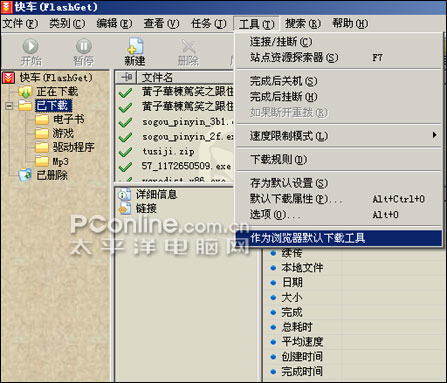This screenshot has height=383, width=447.
Task: Select the 电子书 folder icon
Action: click(x=42, y=119)
